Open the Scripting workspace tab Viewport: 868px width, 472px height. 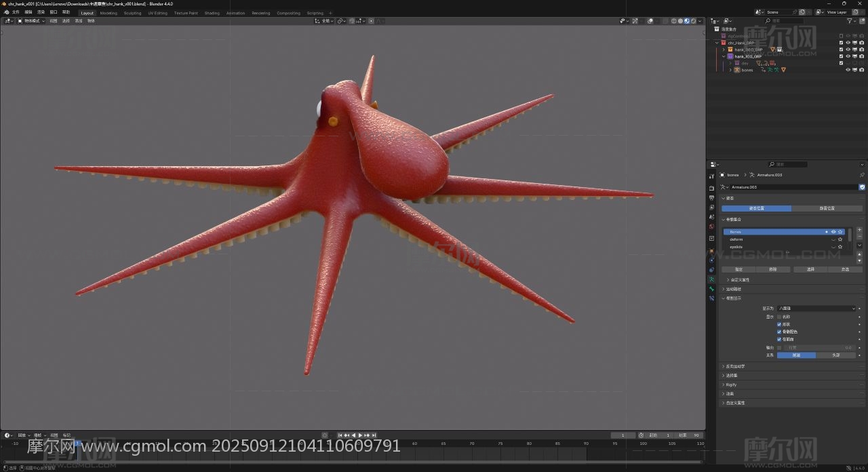click(315, 13)
